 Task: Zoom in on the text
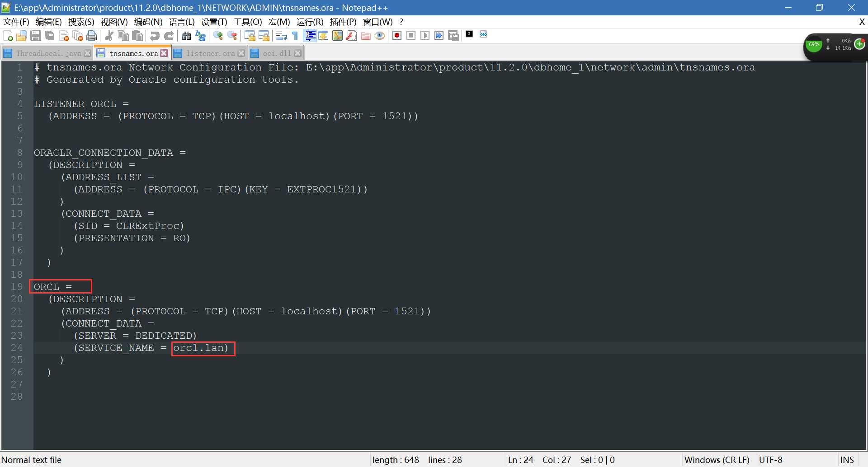point(218,36)
